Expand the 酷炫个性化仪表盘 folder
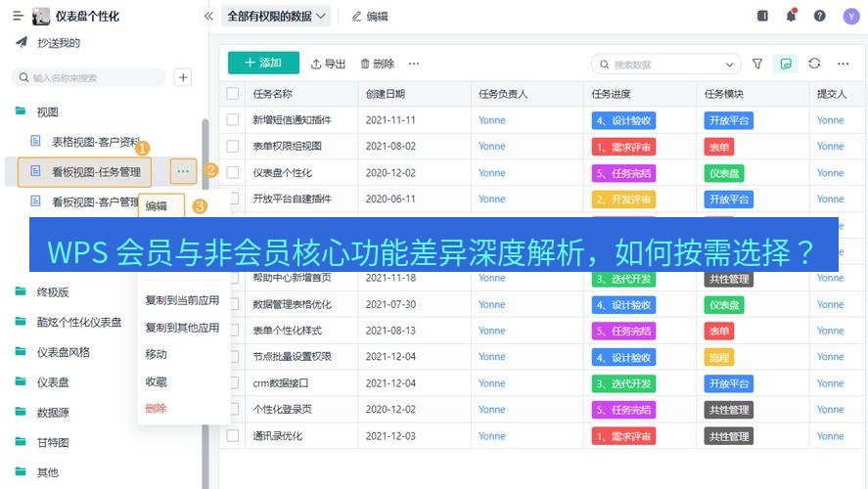Image resolution: width=868 pixels, height=489 pixels. point(79,322)
